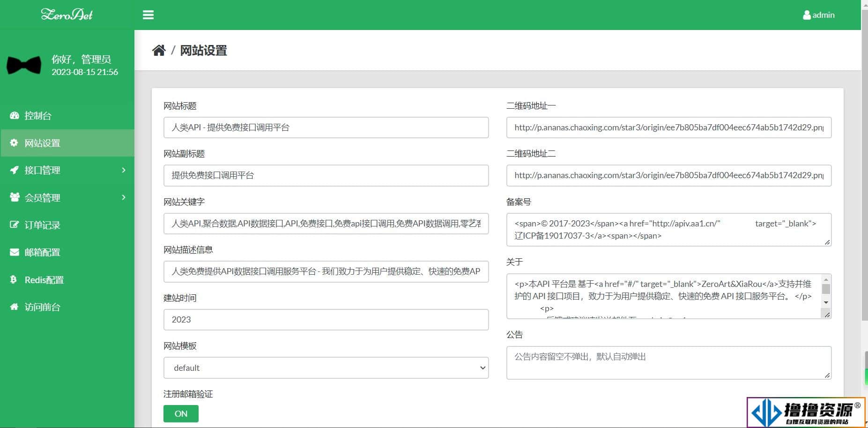Click the 备案号 textarea resize handle
The image size is (868, 428).
point(827,242)
